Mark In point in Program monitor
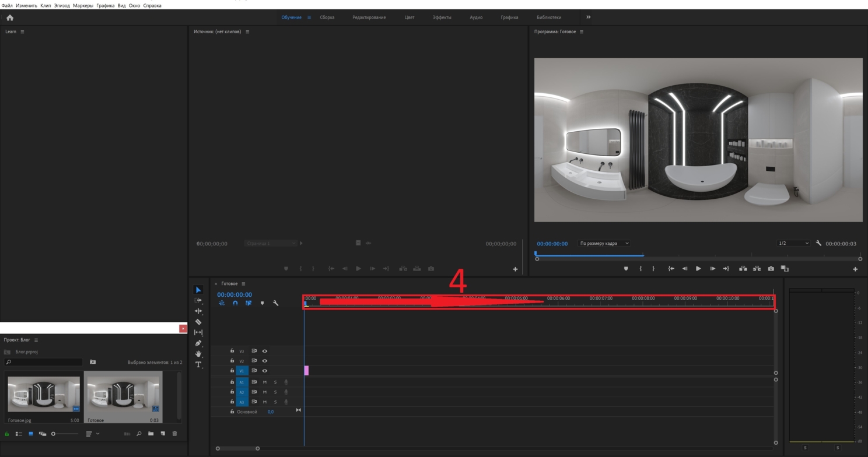This screenshot has height=457, width=868. coord(640,269)
